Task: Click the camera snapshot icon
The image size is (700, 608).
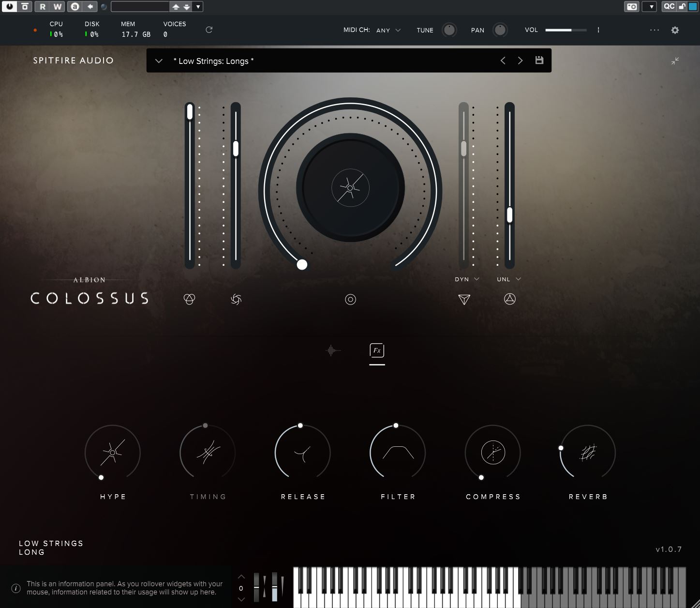Action: (632, 6)
